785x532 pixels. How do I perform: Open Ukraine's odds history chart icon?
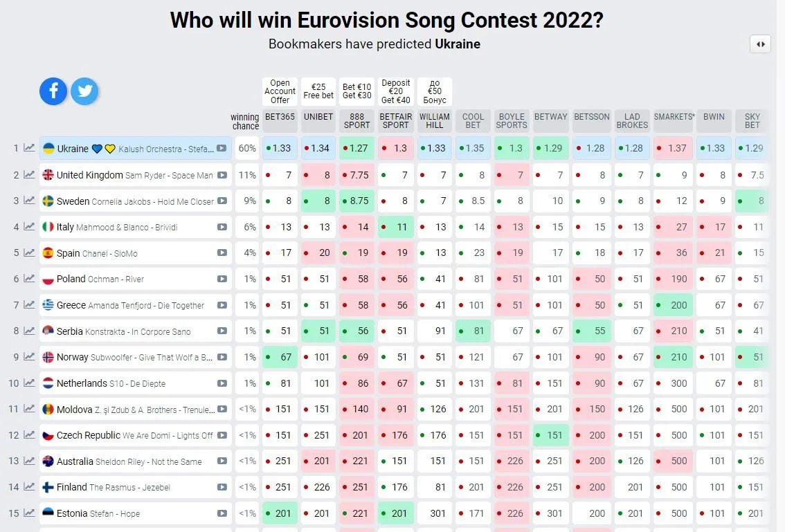(x=29, y=148)
